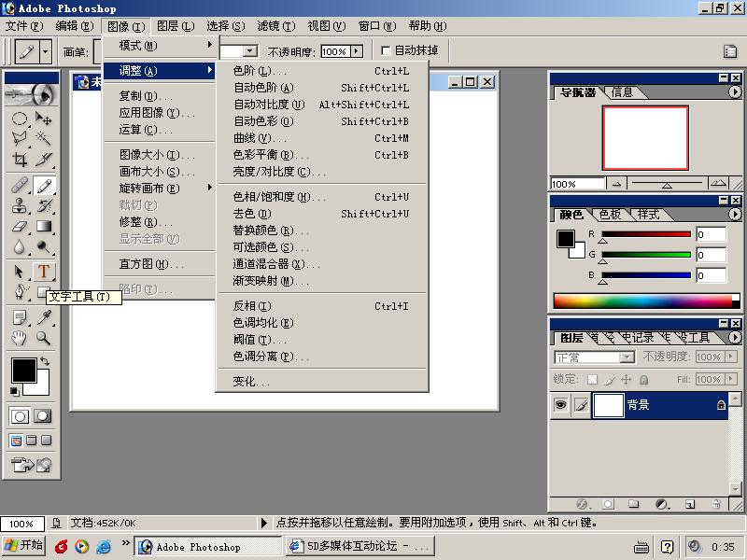Select the Hand tool
747x560 pixels.
(x=19, y=338)
